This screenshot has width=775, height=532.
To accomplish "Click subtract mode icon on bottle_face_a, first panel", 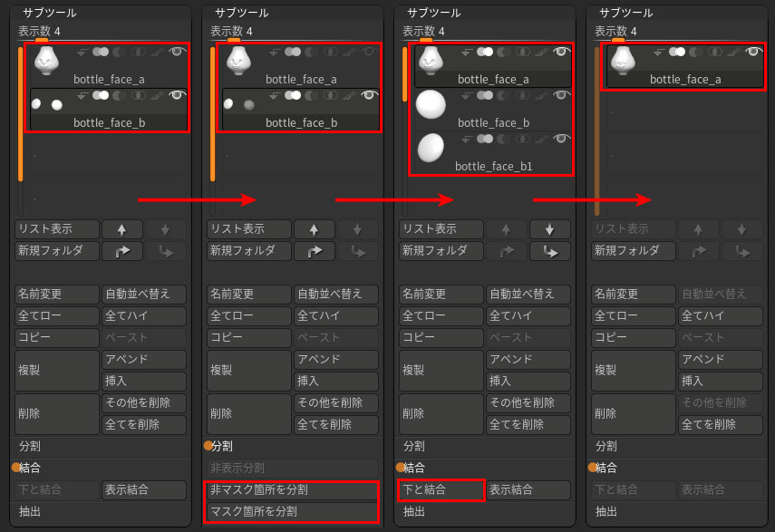I will coord(119,52).
